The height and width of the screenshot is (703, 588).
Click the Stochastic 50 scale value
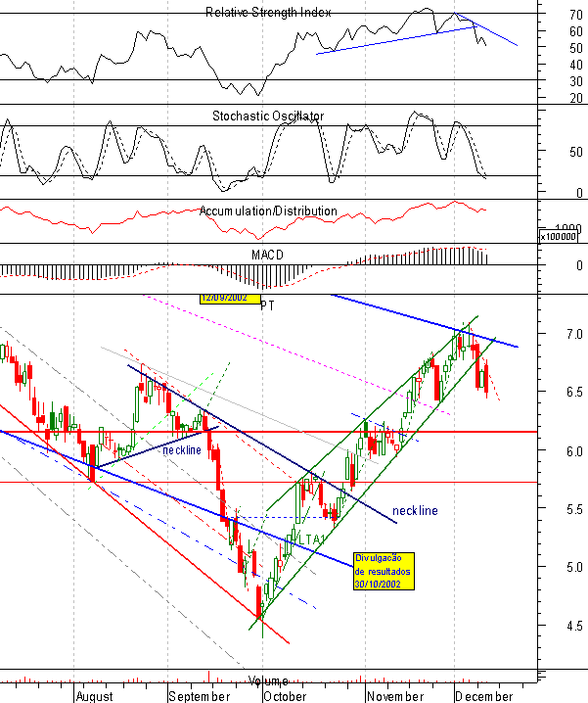click(576, 152)
